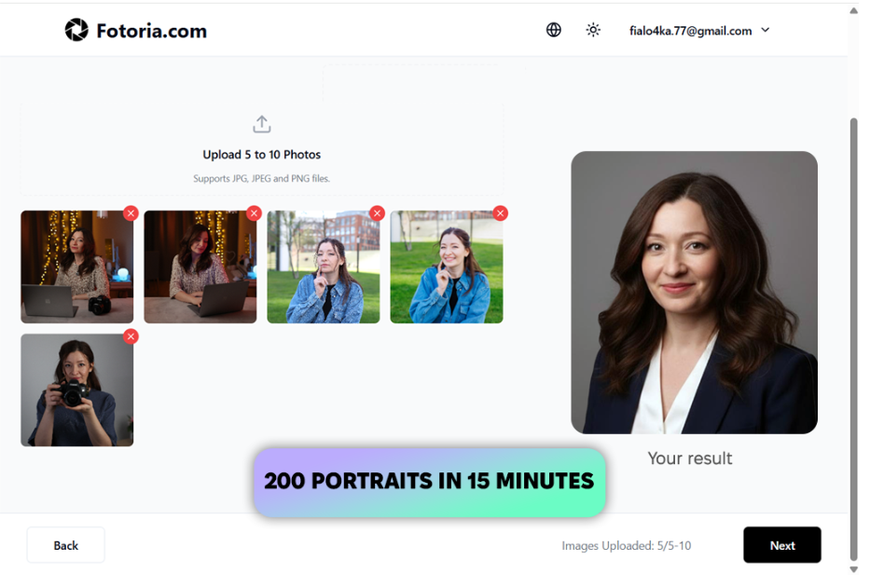Viewport: 870px width, 588px height.
Task: Delete the second laptop photo using its red X
Action: click(254, 212)
